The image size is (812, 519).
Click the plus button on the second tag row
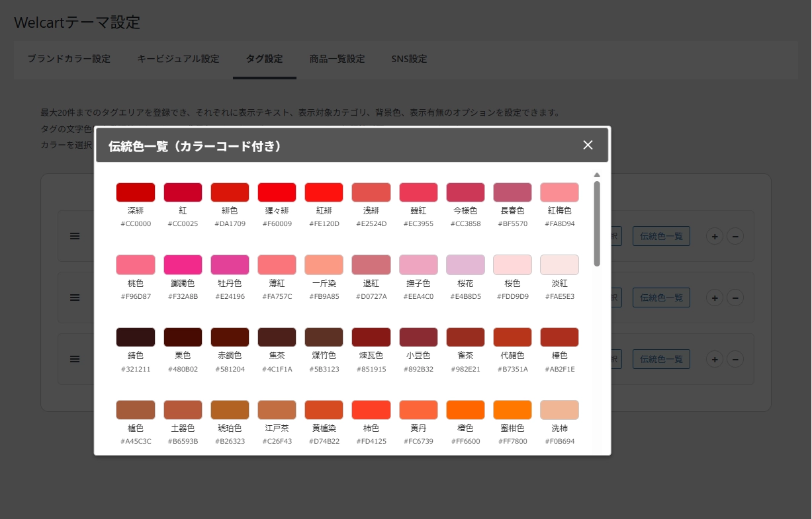[x=715, y=298]
